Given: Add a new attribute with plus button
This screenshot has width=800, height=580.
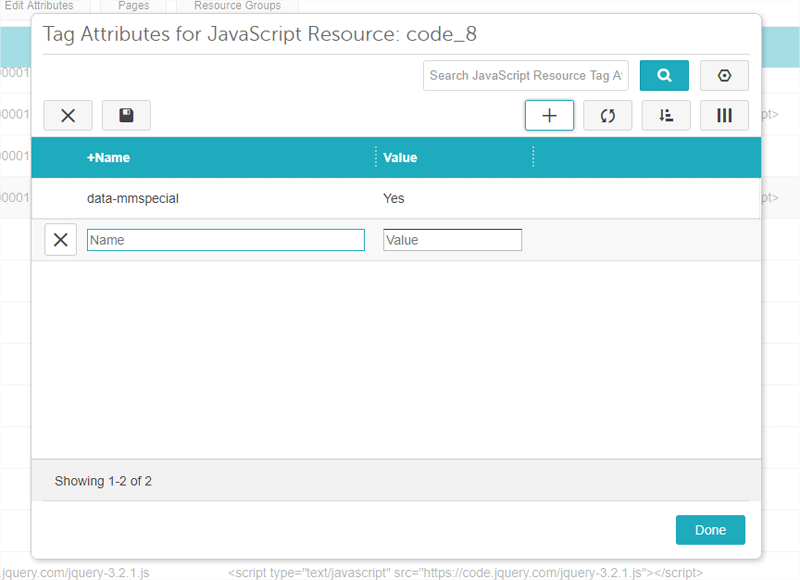Looking at the screenshot, I should tap(549, 115).
